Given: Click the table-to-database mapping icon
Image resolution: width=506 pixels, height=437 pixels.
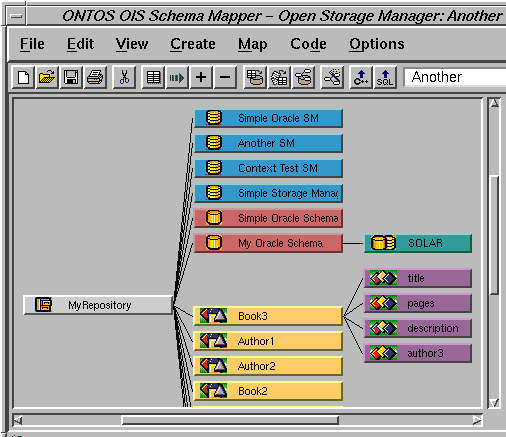Looking at the screenshot, I should tap(255, 77).
